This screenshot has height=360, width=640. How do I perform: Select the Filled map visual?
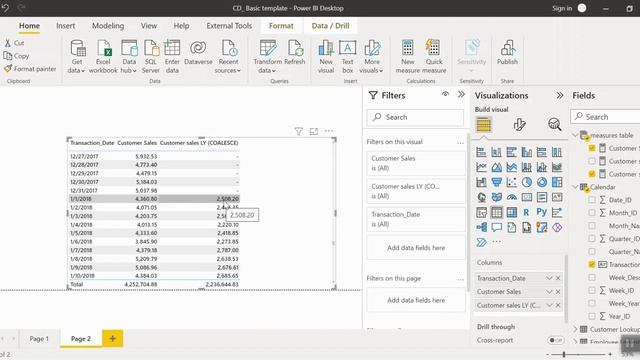coord(496,198)
